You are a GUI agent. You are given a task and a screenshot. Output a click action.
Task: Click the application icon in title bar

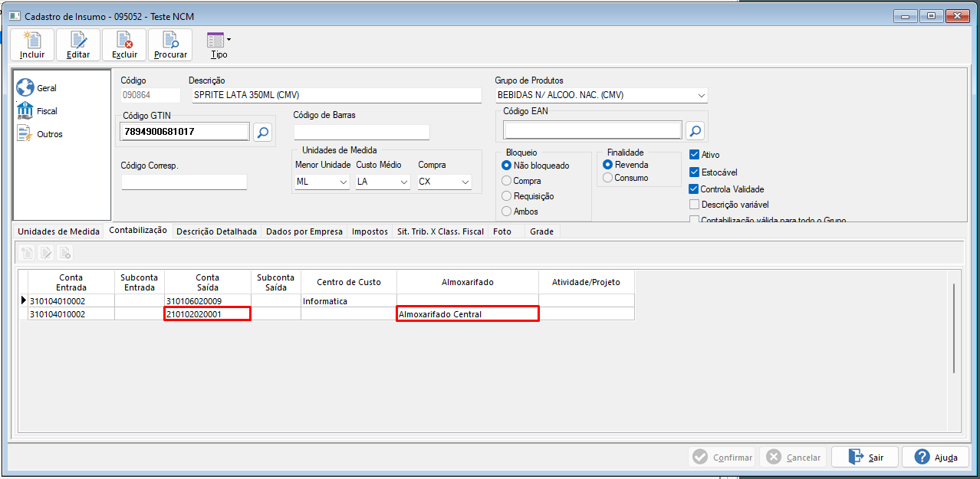[x=14, y=15]
